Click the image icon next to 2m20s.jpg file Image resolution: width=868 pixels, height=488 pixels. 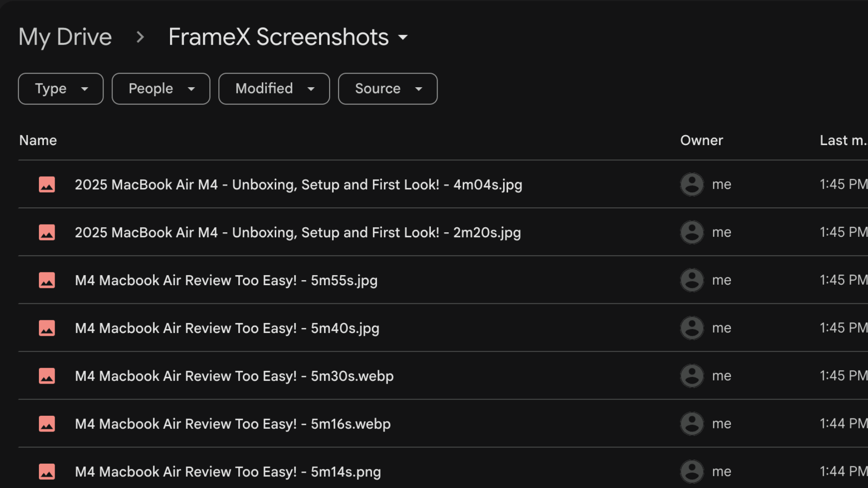[47, 232]
